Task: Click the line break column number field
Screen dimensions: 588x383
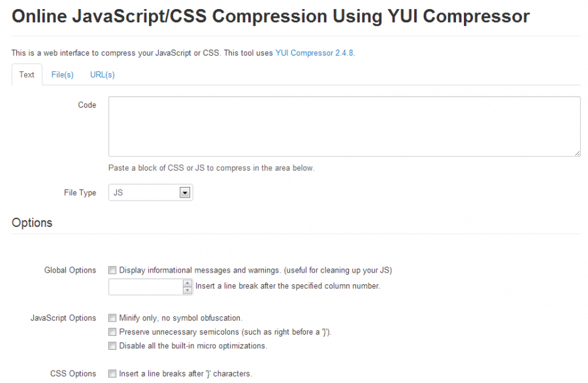Action: (x=146, y=287)
